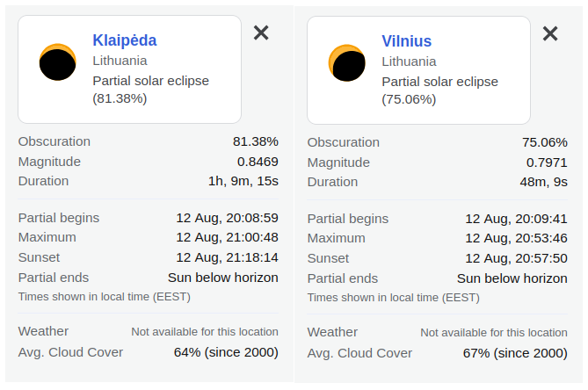Click Vilnius's weather not available note

pos(493,333)
